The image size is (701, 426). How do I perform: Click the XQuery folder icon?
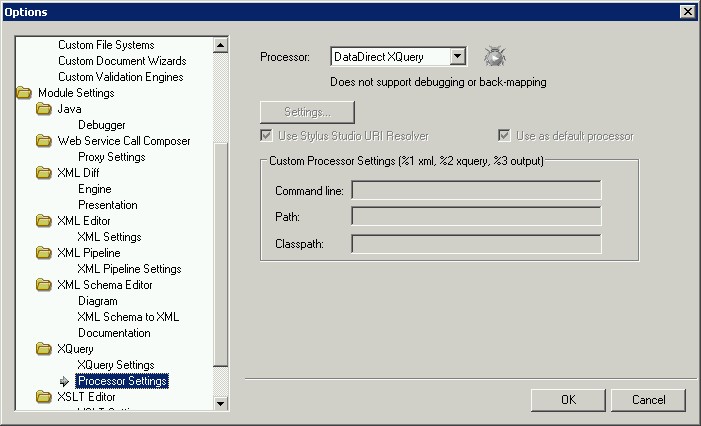[x=43, y=349]
